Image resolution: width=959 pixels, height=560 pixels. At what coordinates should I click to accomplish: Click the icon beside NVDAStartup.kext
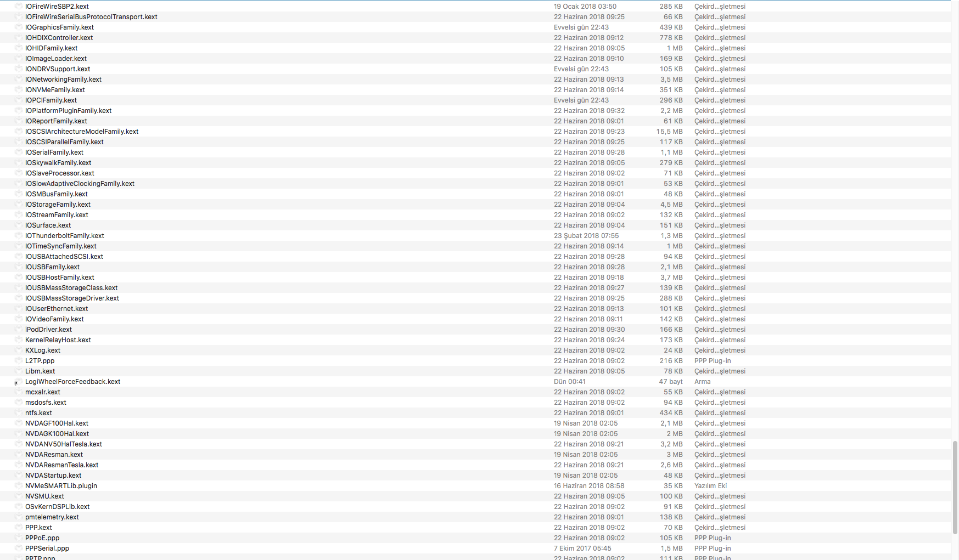pyautogui.click(x=19, y=476)
